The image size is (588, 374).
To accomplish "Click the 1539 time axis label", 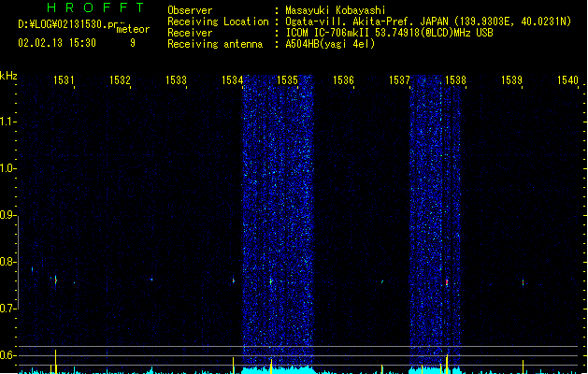I will (x=512, y=80).
